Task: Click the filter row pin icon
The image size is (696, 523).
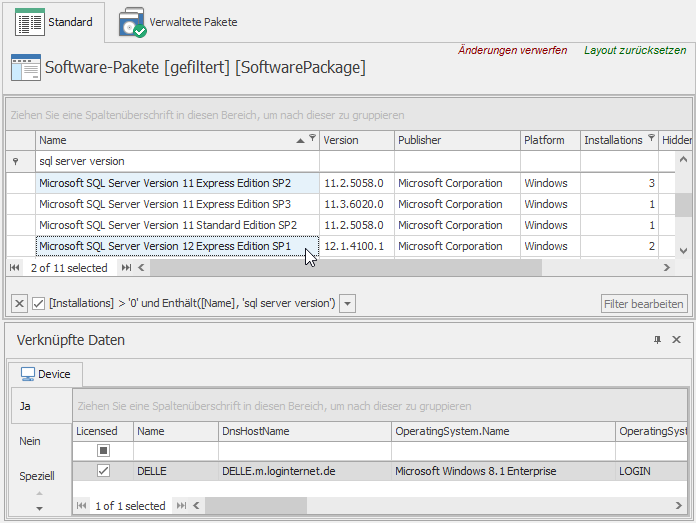Action: pos(16,161)
